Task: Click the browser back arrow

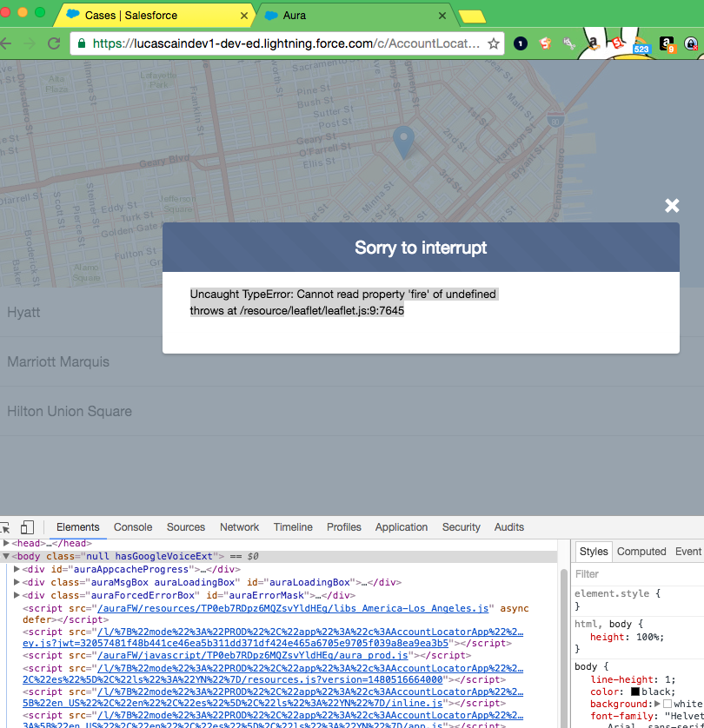Action: (x=7, y=43)
